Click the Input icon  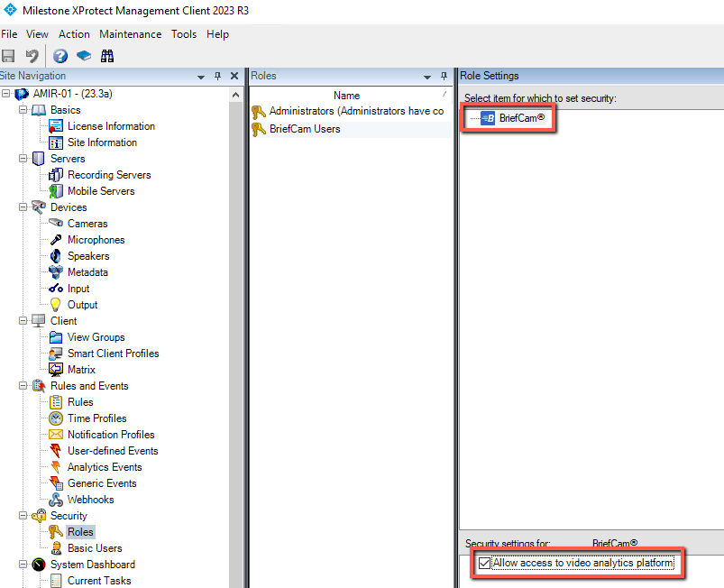56,289
